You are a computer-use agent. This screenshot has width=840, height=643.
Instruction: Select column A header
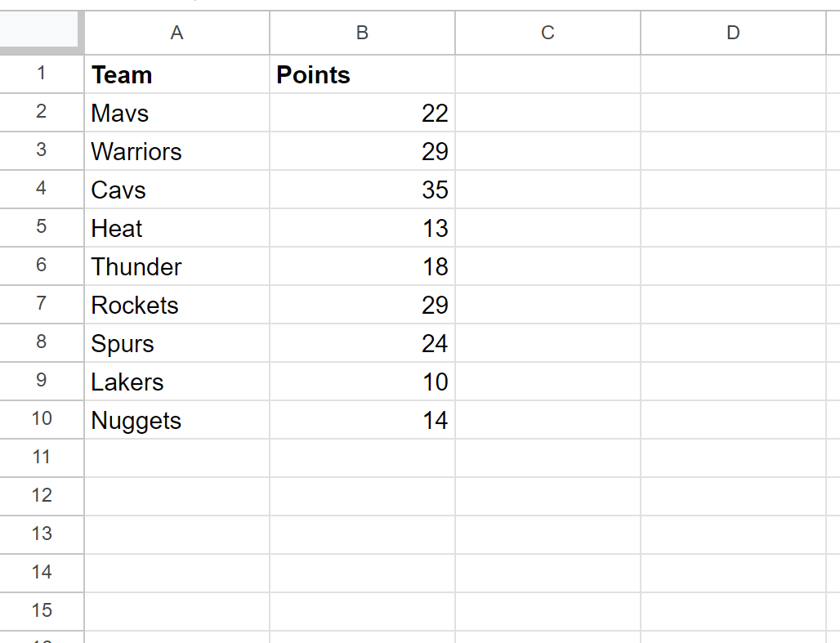176,33
